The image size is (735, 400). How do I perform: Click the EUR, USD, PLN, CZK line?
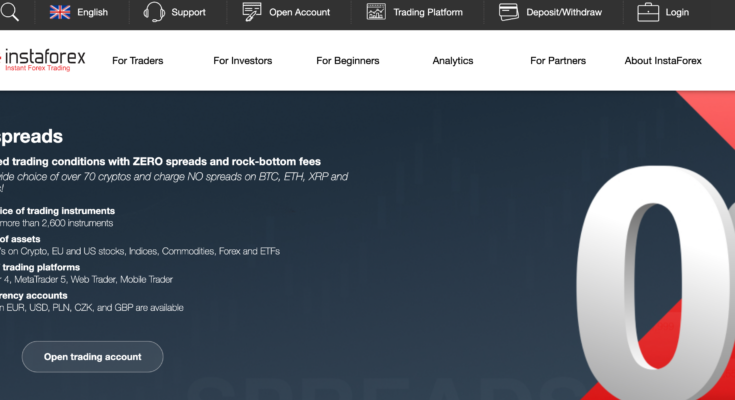click(x=92, y=308)
